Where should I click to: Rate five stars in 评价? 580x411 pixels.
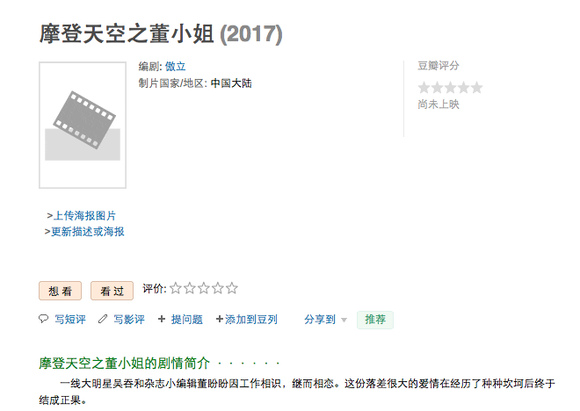(232, 288)
